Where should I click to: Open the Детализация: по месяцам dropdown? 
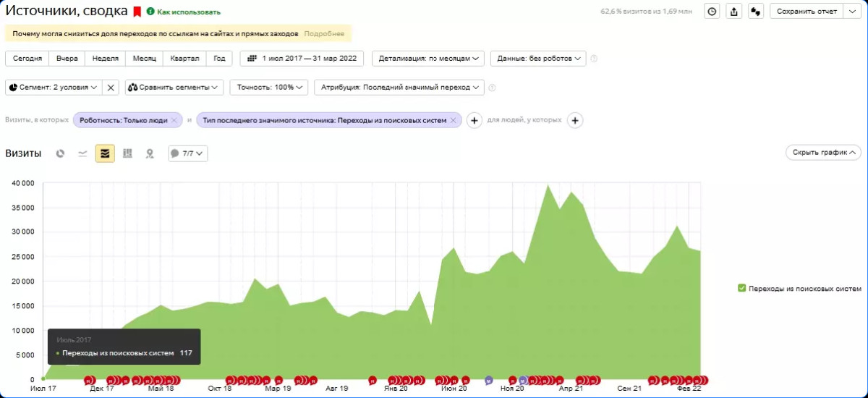coord(428,59)
